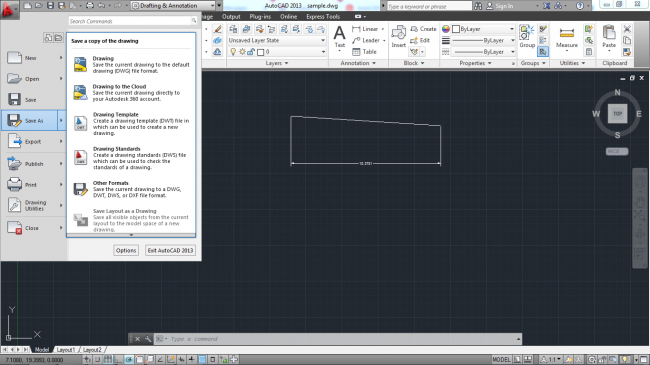Click the Linear dimension icon
This screenshot has width=650, height=365.
point(356,29)
